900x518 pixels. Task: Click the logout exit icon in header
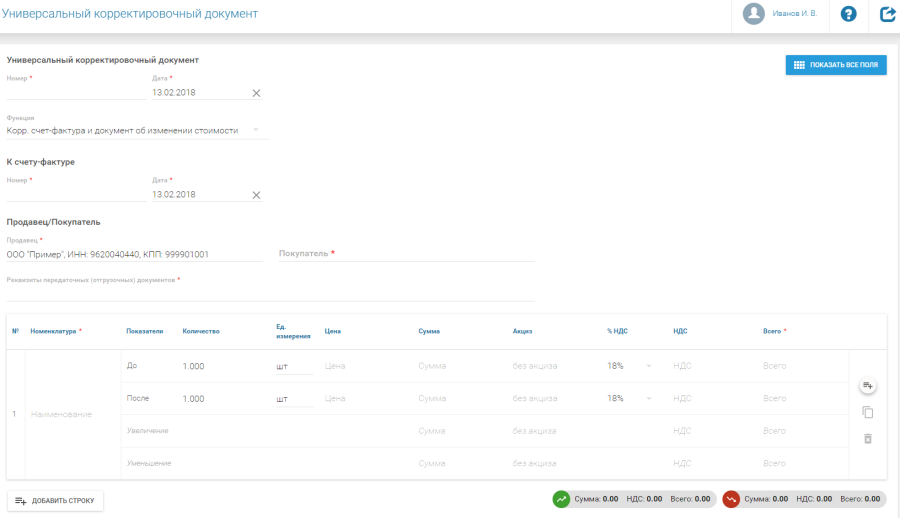click(x=887, y=14)
